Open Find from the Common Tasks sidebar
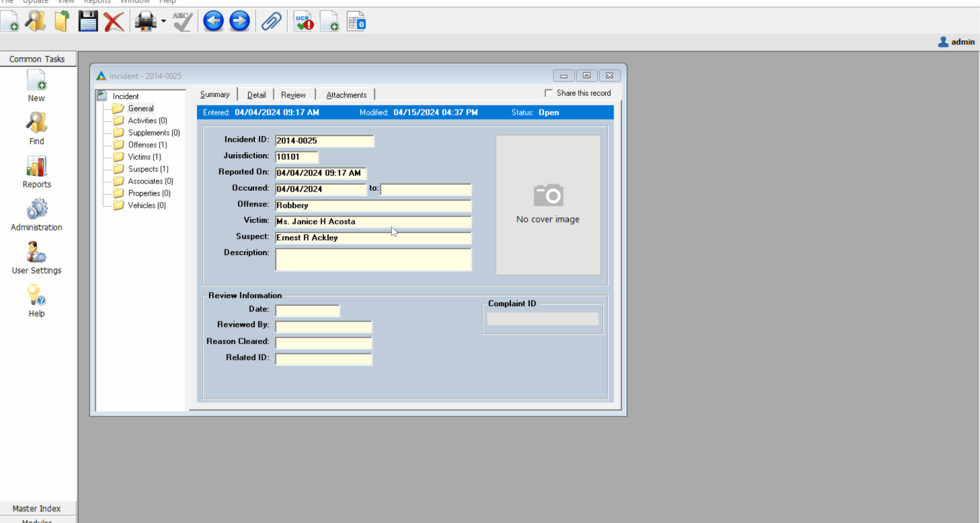This screenshot has width=980, height=523. [x=36, y=128]
